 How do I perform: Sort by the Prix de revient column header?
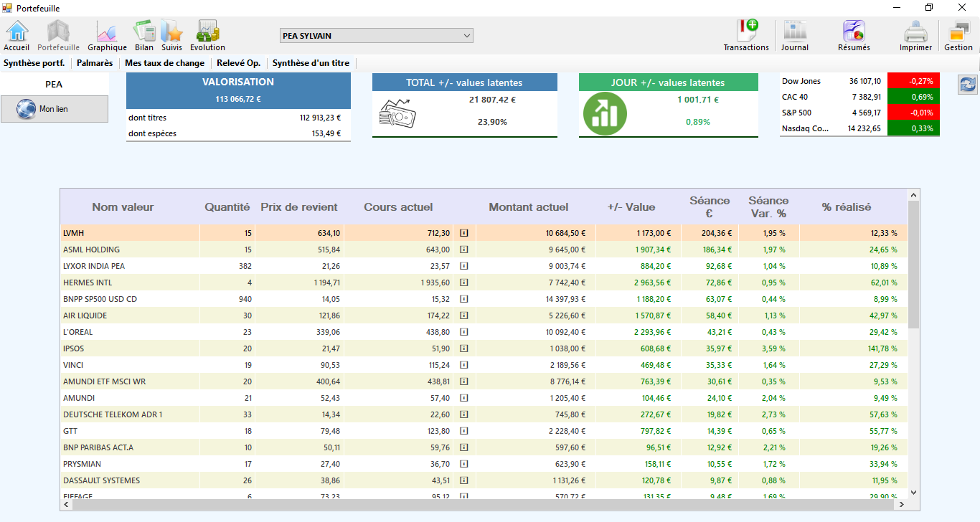point(299,207)
